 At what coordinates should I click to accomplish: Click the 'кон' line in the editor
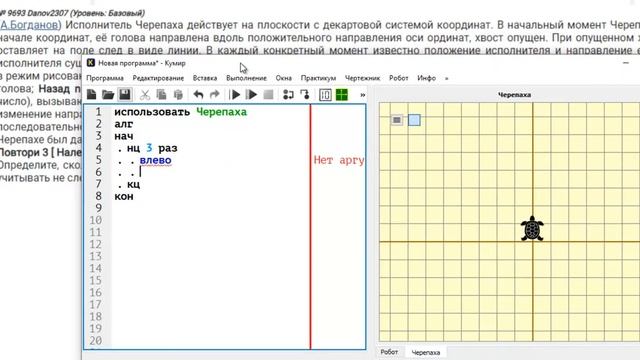click(x=124, y=196)
